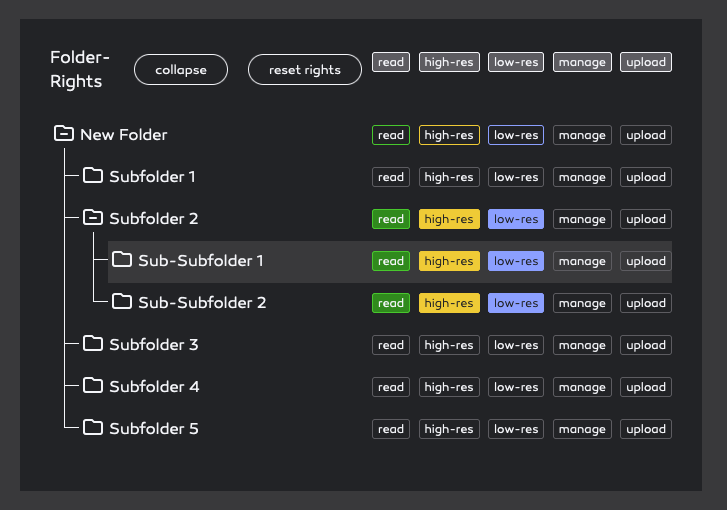
Task: Click the reset rights button
Action: coord(305,70)
